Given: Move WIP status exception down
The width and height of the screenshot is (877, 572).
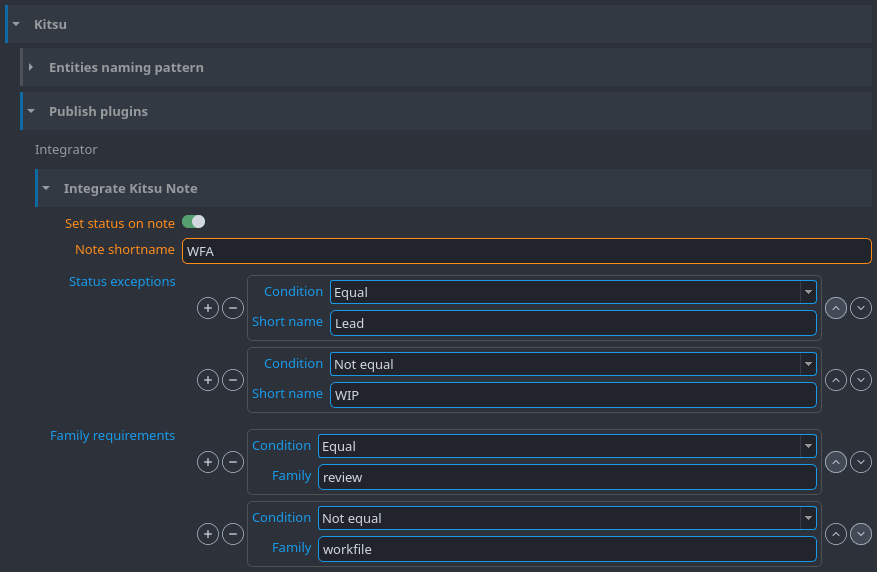Looking at the screenshot, I should point(861,380).
